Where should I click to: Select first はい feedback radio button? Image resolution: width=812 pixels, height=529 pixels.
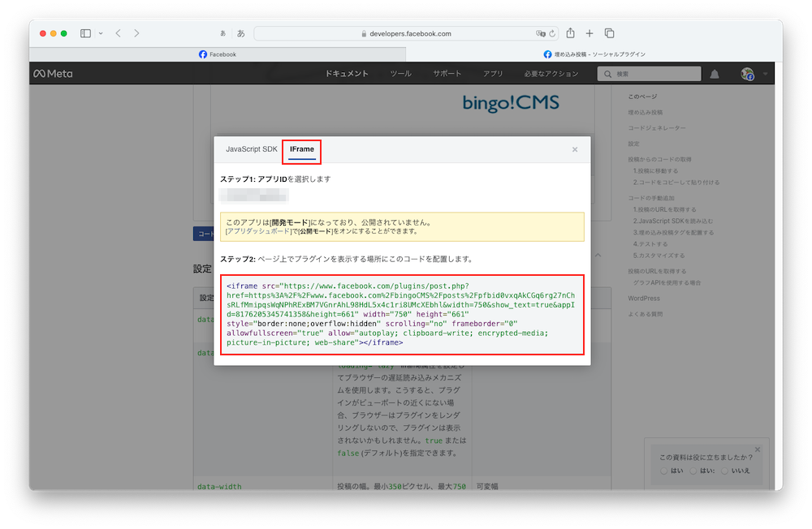point(664,471)
